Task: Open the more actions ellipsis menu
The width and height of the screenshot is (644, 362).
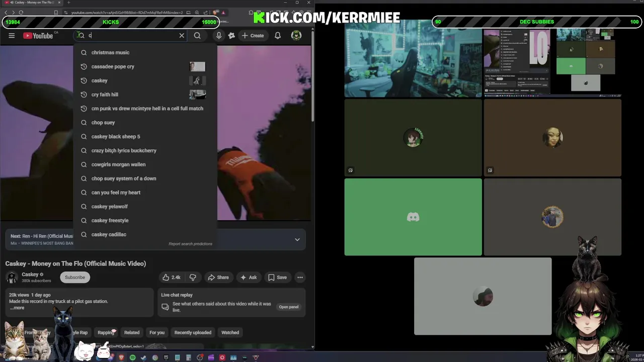Action: [x=300, y=277]
